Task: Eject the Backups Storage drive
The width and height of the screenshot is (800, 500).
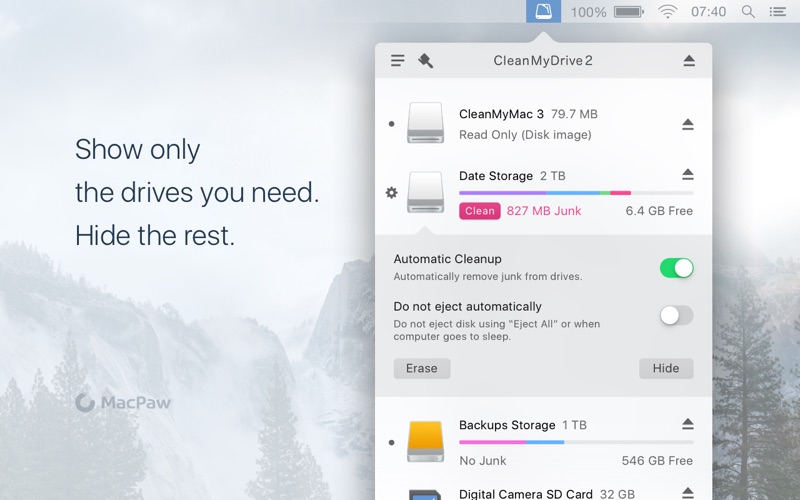Action: (688, 423)
